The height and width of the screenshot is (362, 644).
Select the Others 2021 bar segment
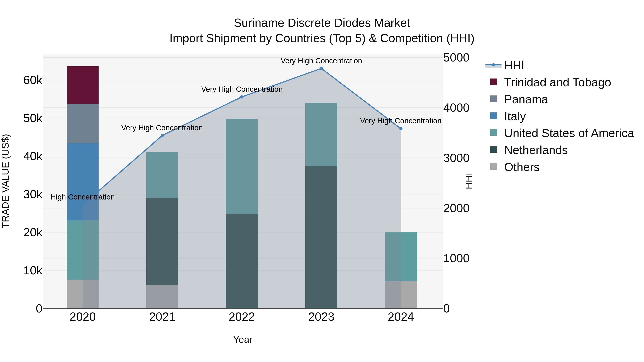pyautogui.click(x=162, y=297)
